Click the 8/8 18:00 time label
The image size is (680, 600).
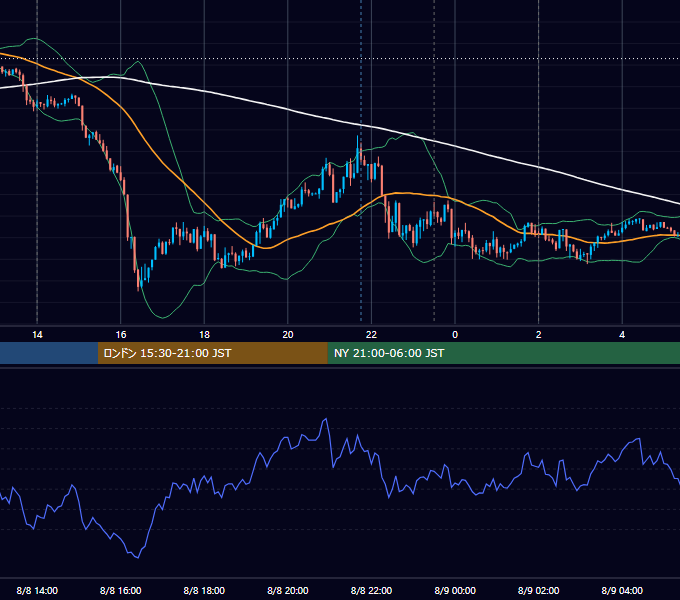pos(204,590)
